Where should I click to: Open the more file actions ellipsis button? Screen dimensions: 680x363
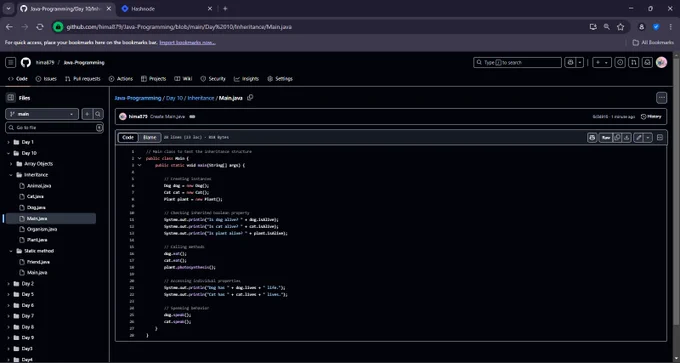point(661,98)
